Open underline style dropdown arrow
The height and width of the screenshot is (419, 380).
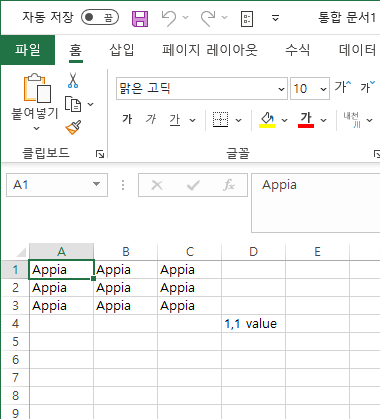(192, 120)
